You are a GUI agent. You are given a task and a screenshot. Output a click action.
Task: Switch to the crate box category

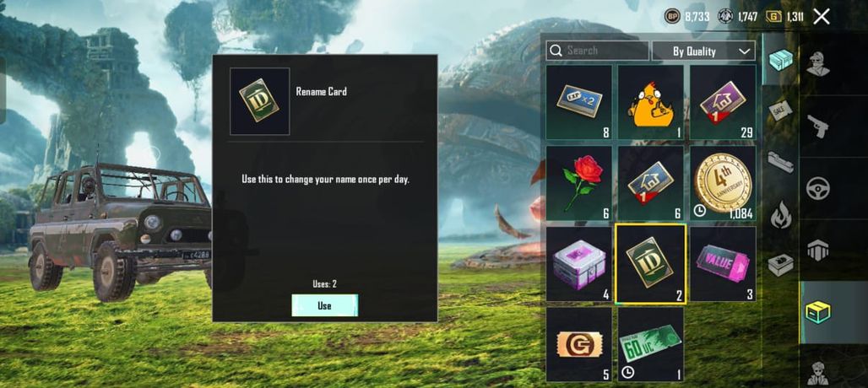click(x=780, y=59)
